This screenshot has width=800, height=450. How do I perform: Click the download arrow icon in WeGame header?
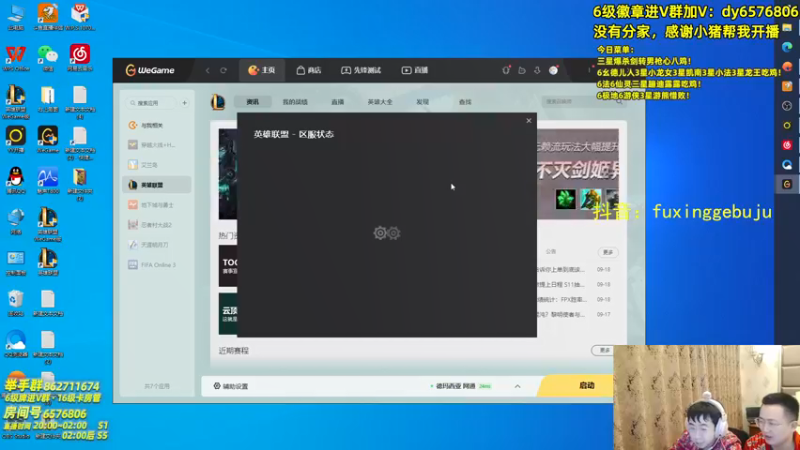[537, 70]
